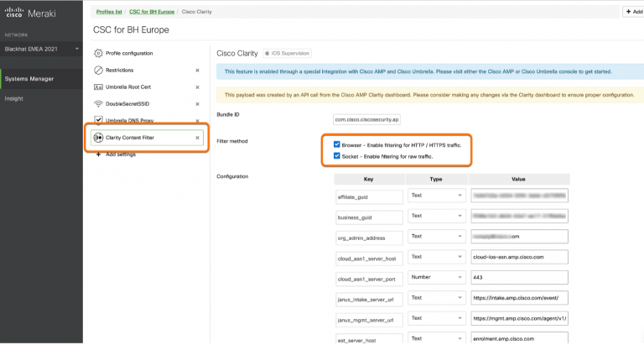The height and width of the screenshot is (345, 644).
Task: Toggle Browser filtering for HTTP/HTTPS traffic
Action: [x=337, y=145]
